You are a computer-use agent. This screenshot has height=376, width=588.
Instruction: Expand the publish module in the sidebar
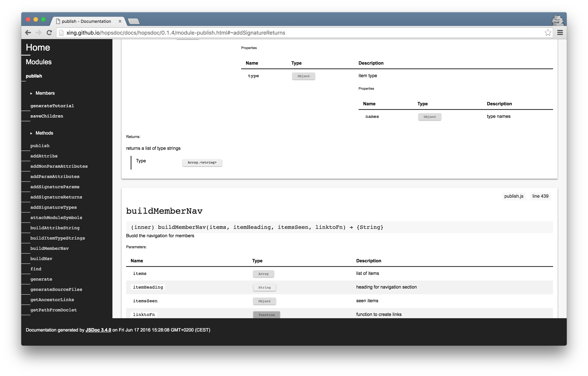click(x=34, y=76)
